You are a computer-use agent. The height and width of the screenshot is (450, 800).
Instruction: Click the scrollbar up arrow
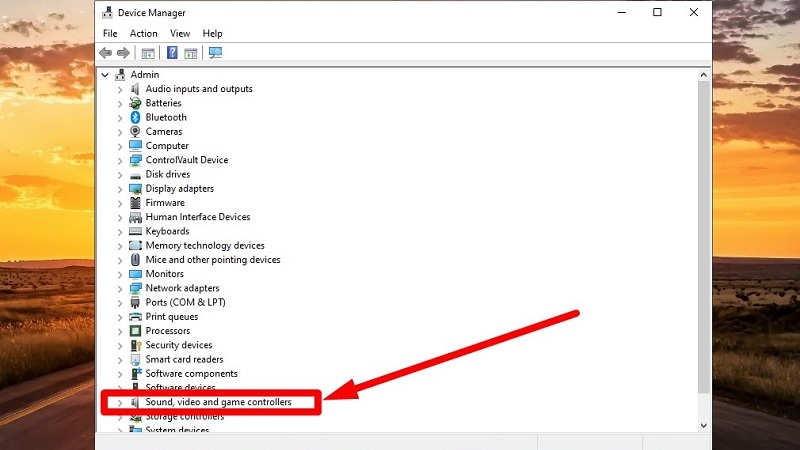pos(704,75)
